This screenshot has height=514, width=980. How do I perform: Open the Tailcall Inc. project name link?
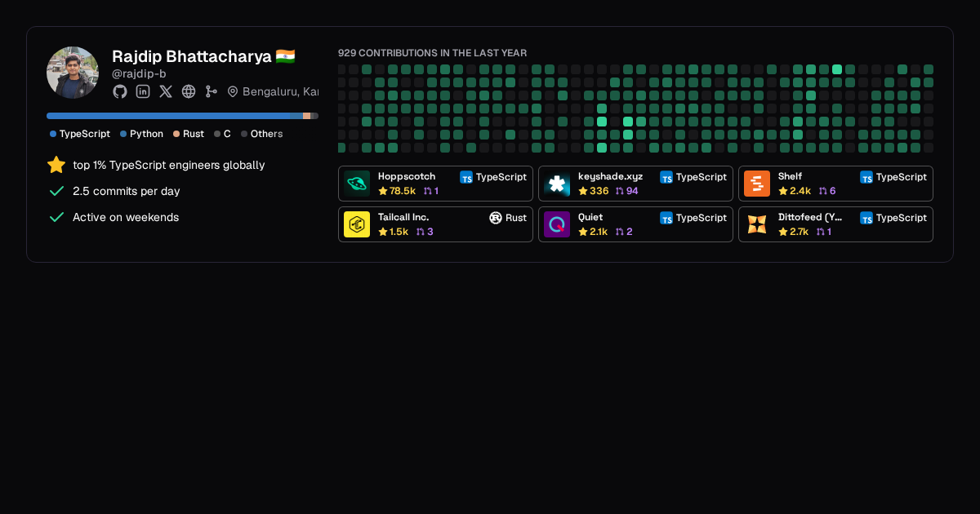[403, 217]
